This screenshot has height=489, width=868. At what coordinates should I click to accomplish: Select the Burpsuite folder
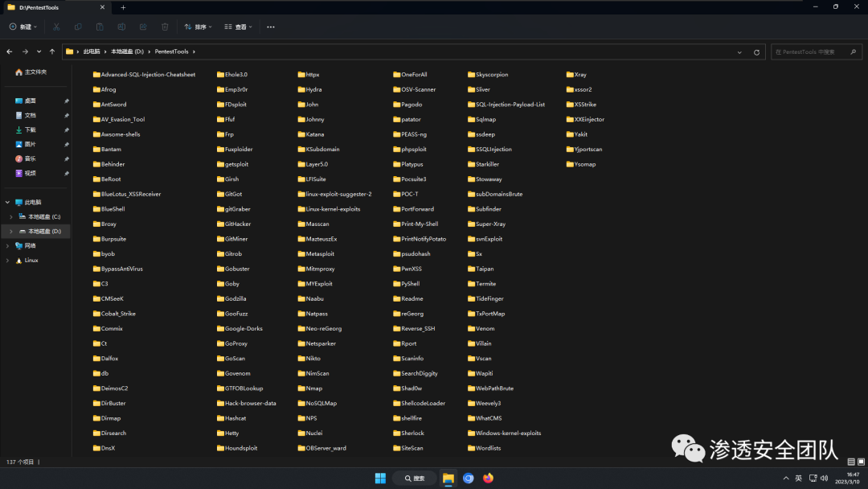[109, 239]
